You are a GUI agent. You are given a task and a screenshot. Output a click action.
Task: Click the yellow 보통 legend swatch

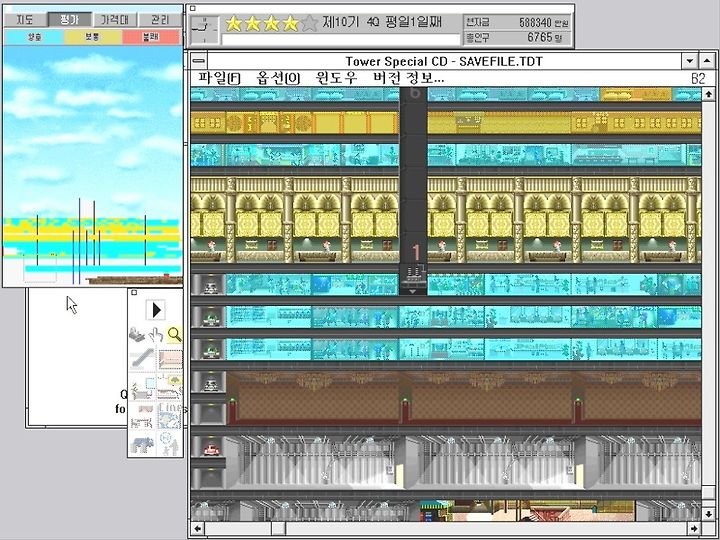click(93, 37)
